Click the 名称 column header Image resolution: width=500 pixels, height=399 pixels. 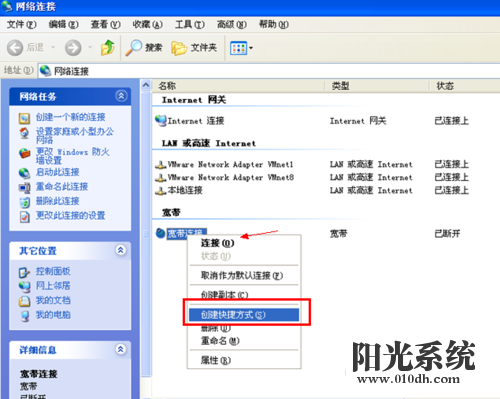(238, 86)
